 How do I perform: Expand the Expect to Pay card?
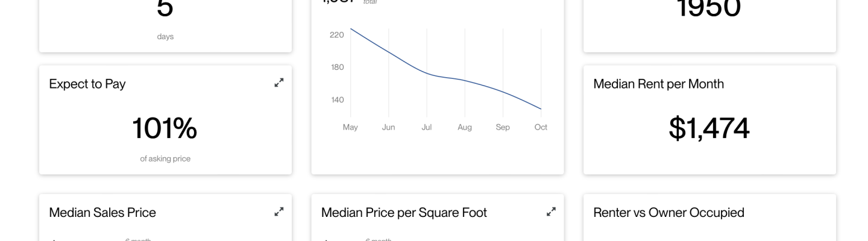pos(278,83)
